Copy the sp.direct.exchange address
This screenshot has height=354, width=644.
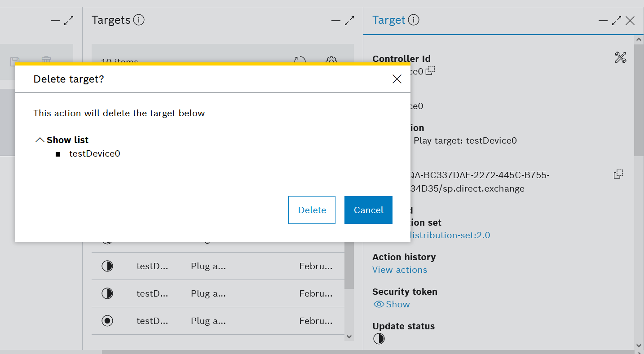tap(618, 174)
